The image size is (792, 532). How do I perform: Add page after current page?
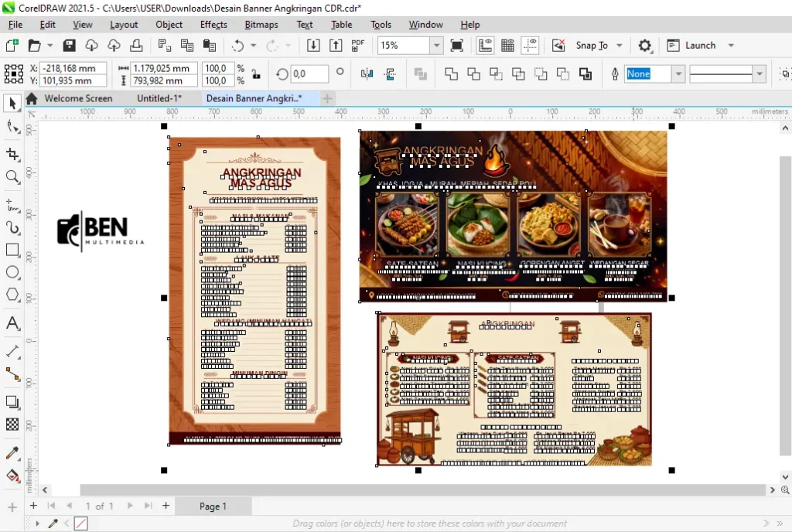pyautogui.click(x=166, y=506)
